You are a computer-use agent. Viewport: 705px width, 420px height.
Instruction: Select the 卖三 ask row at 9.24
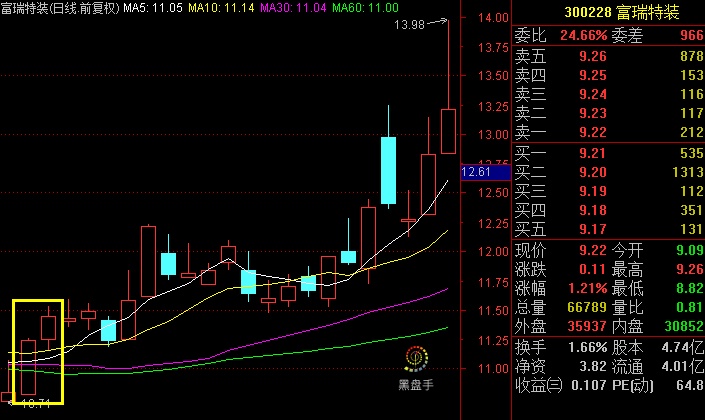609,94
